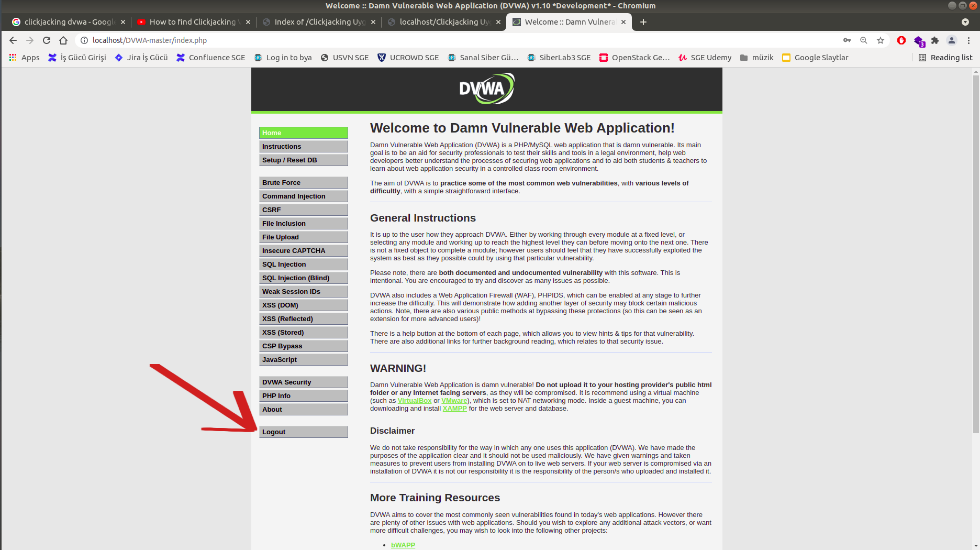
Task: Open the Brute Force module
Action: pos(304,183)
